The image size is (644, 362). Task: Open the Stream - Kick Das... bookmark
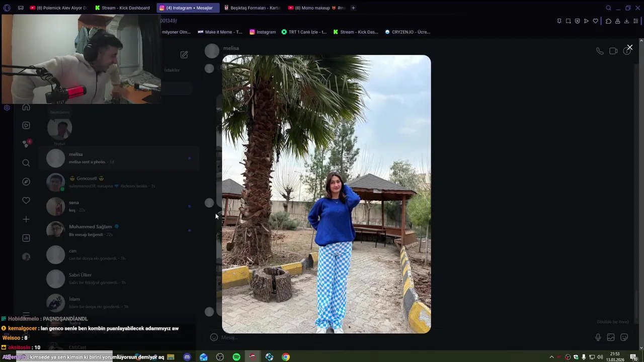(x=355, y=32)
